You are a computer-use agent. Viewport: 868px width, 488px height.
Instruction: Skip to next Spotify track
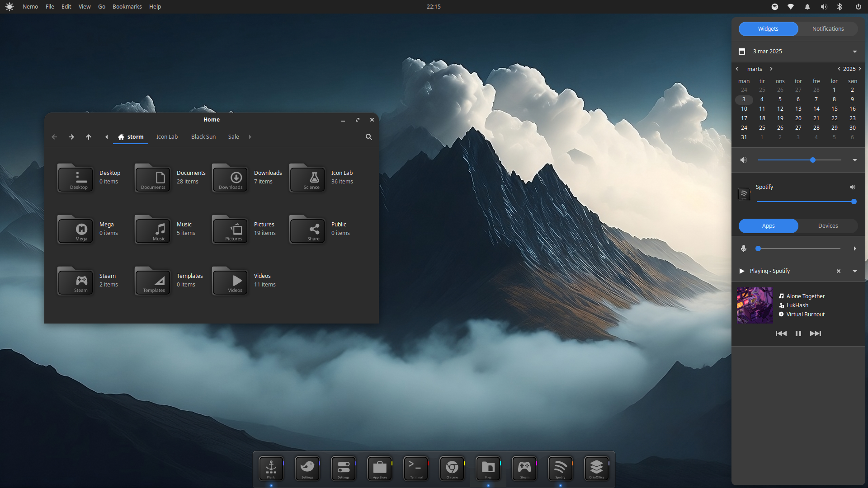point(816,333)
